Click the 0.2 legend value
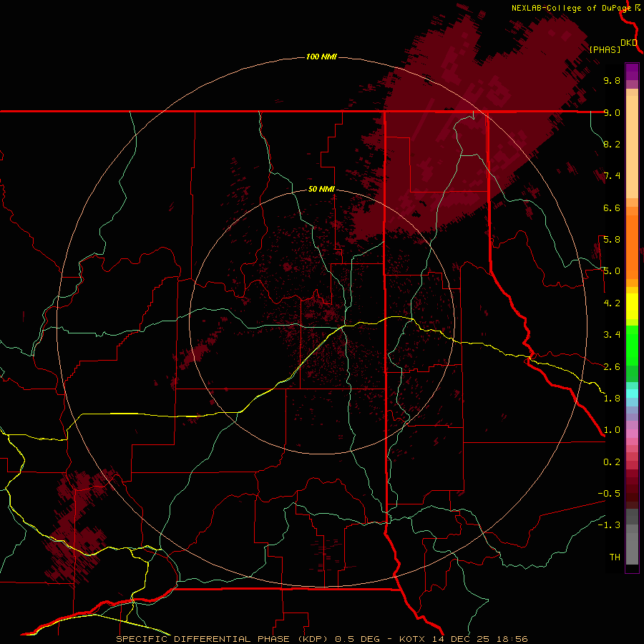Screen dimensions: 644x644 612,462
